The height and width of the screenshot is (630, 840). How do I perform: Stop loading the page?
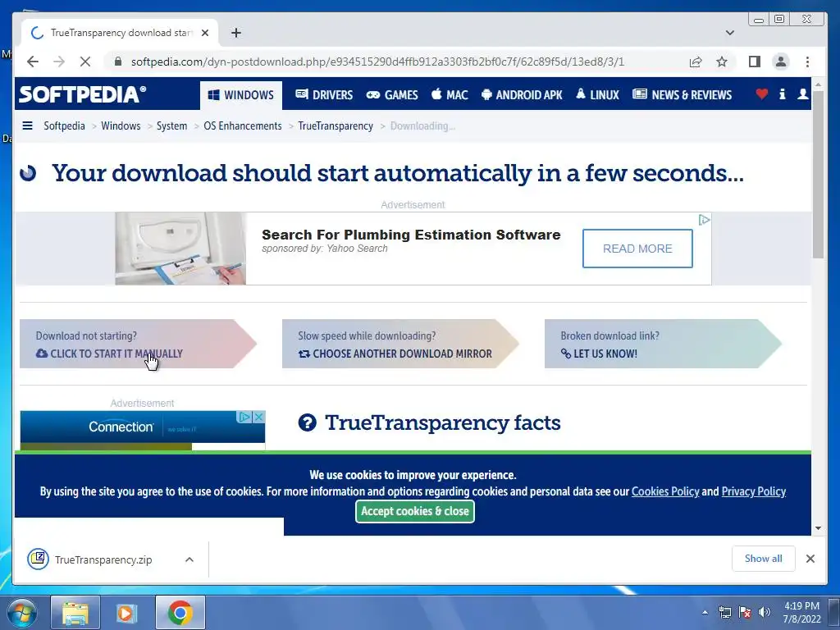click(x=84, y=62)
